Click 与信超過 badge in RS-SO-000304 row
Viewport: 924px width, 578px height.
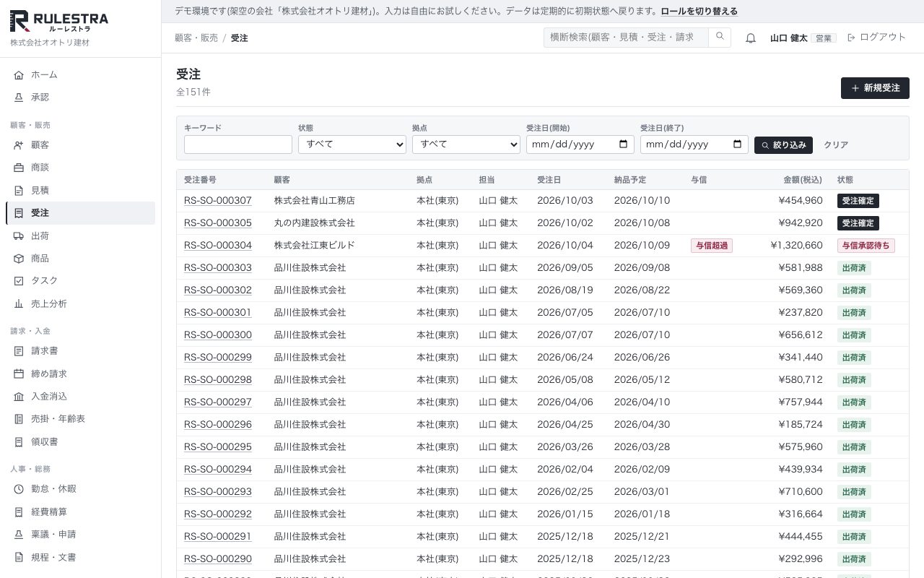pyautogui.click(x=712, y=246)
